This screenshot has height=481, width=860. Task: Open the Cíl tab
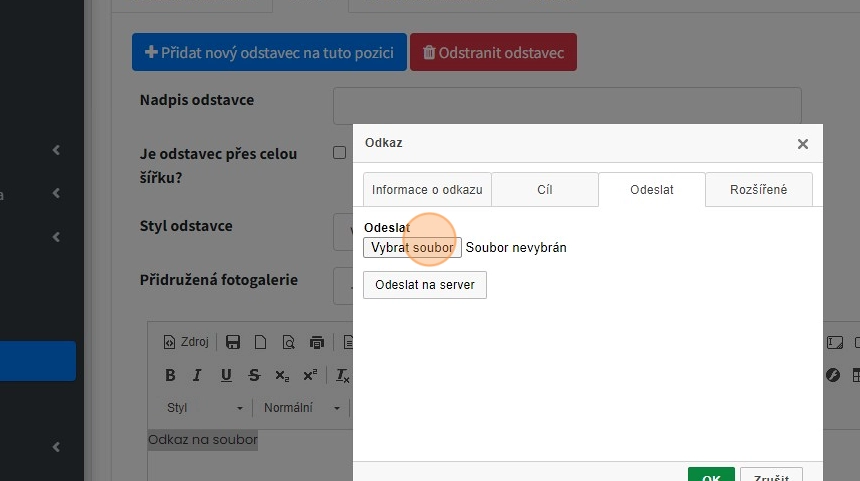(545, 190)
